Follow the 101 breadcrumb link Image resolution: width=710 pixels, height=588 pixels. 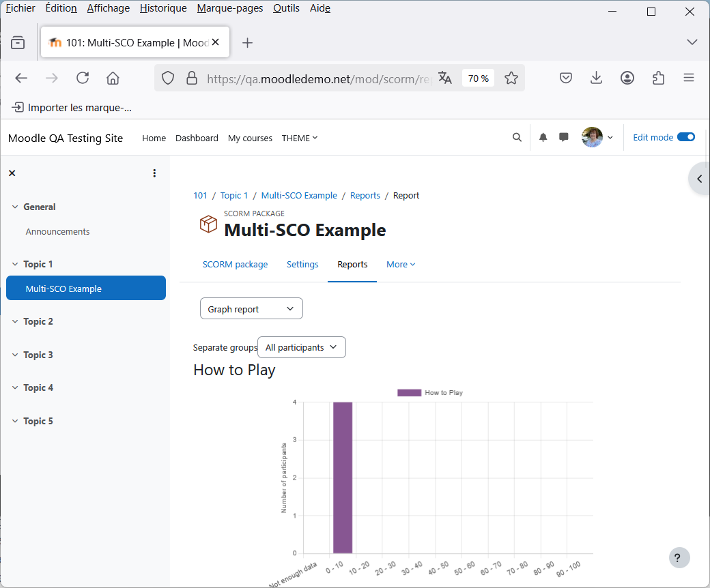click(200, 195)
